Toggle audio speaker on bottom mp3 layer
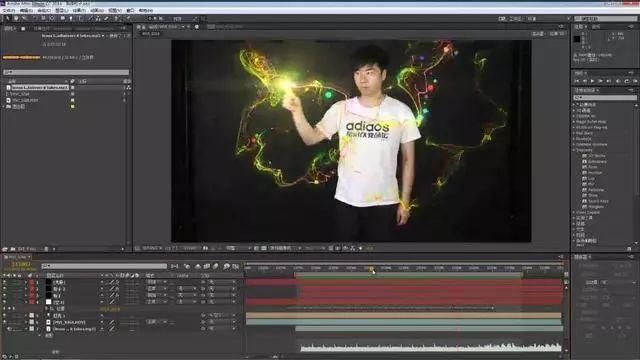 (x=10, y=329)
